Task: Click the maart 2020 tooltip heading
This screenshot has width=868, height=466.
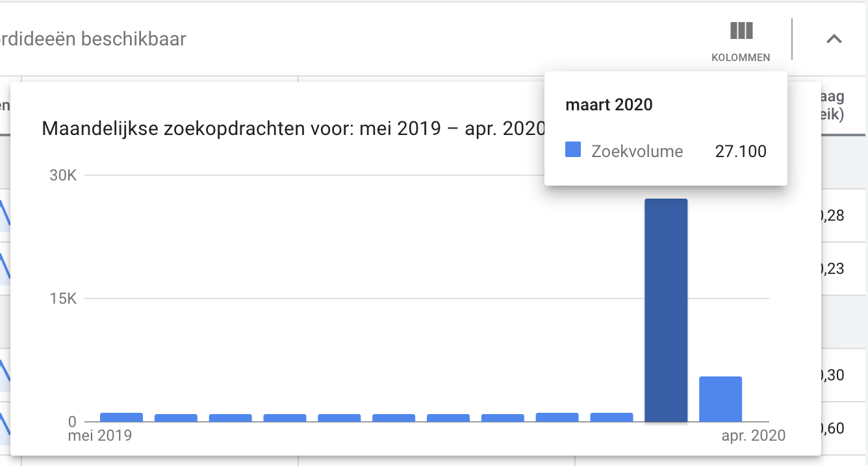Action: click(609, 104)
